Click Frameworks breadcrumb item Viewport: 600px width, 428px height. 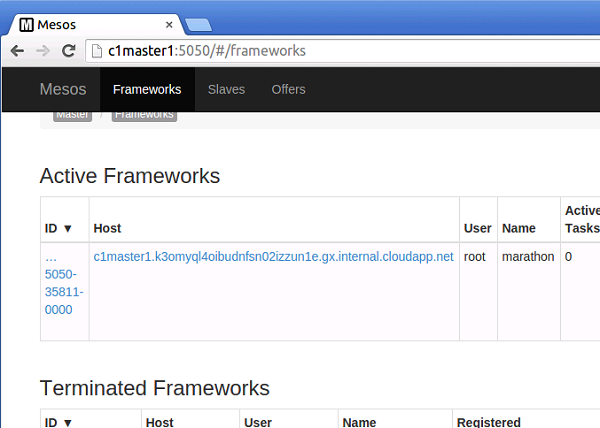click(x=144, y=116)
